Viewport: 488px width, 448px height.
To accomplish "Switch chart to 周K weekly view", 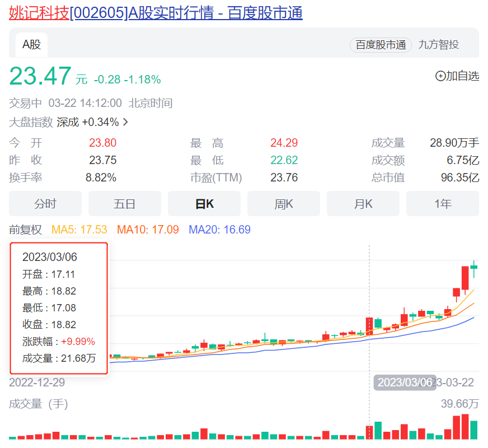I will [x=284, y=204].
